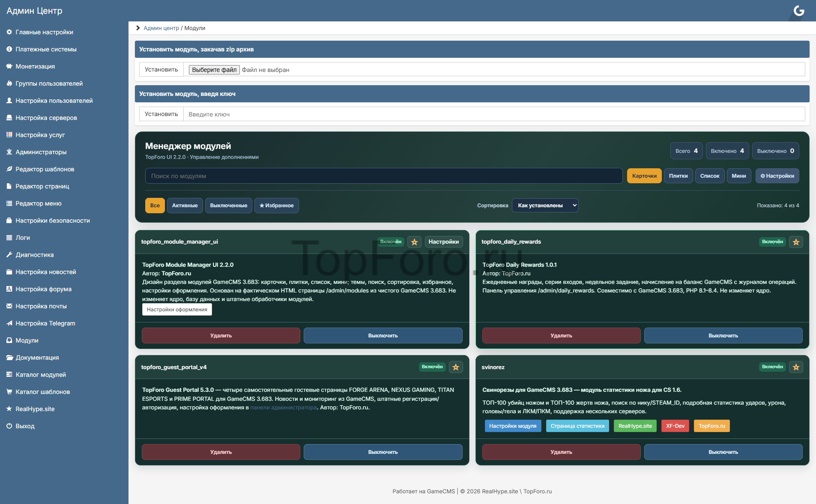Screen dimensions: 816x504
Task: Show only Активные modules
Action: tap(185, 206)
